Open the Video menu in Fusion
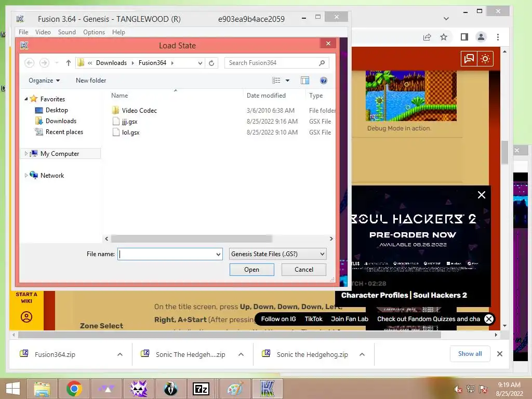This screenshot has width=532, height=399. [43, 32]
